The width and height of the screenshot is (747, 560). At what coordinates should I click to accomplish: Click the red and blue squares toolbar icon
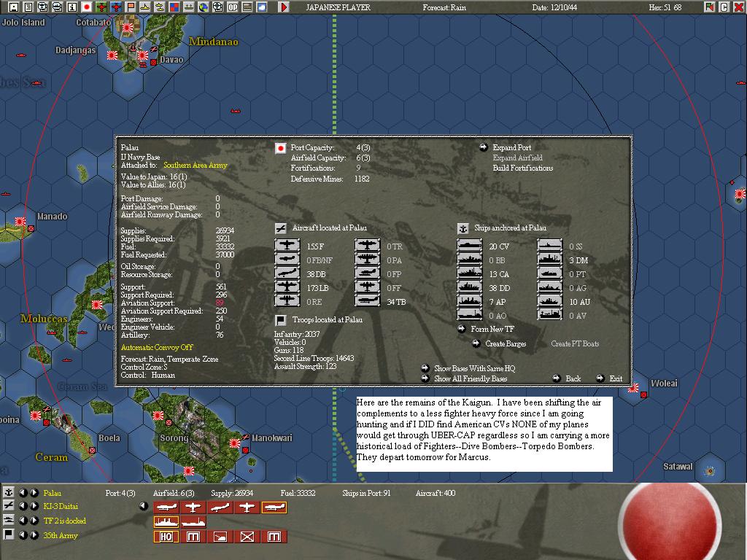174,7
